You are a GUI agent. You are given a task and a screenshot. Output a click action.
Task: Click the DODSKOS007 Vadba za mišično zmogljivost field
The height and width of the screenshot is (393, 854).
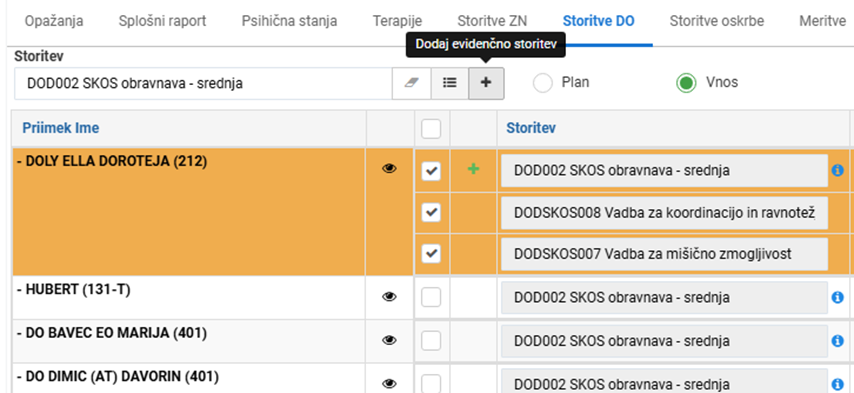(664, 254)
